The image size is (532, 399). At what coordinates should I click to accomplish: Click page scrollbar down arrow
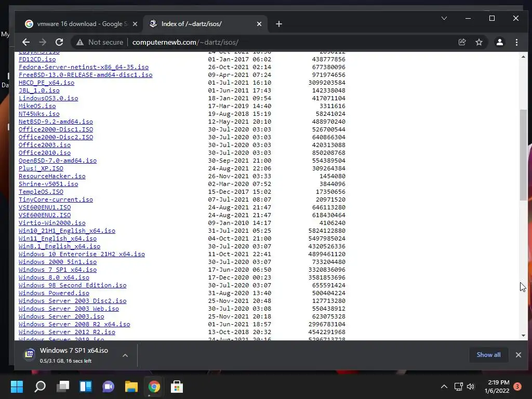pos(523,336)
